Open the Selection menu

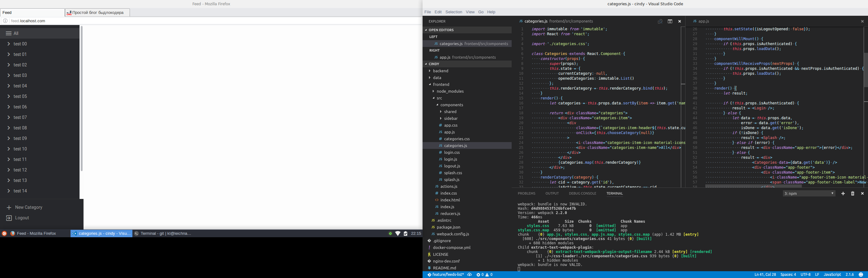453,12
